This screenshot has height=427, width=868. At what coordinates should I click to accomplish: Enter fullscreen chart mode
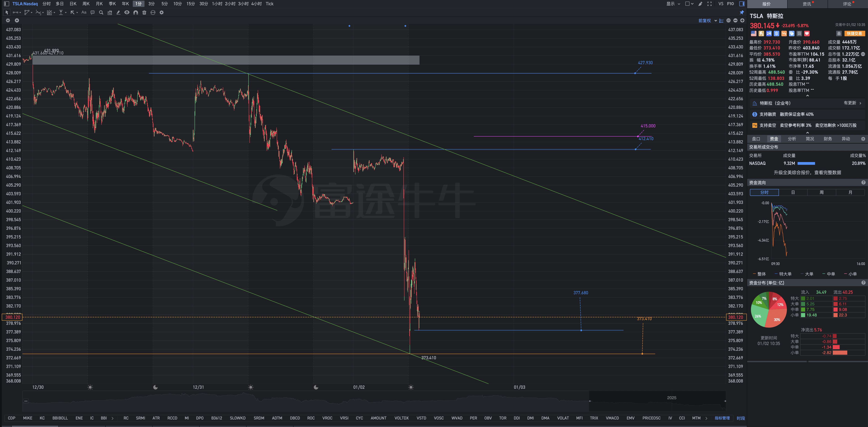point(709,4)
